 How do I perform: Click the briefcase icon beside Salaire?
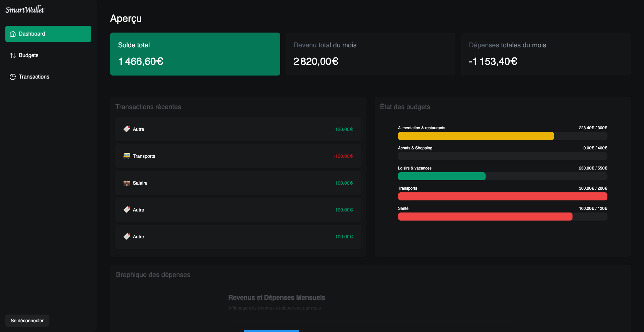tap(127, 183)
